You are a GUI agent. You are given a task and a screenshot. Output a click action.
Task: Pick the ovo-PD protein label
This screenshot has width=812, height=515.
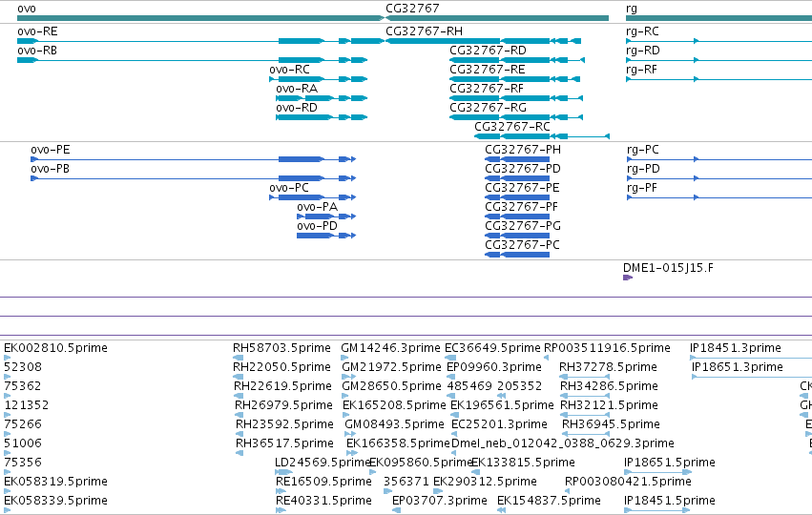click(318, 227)
